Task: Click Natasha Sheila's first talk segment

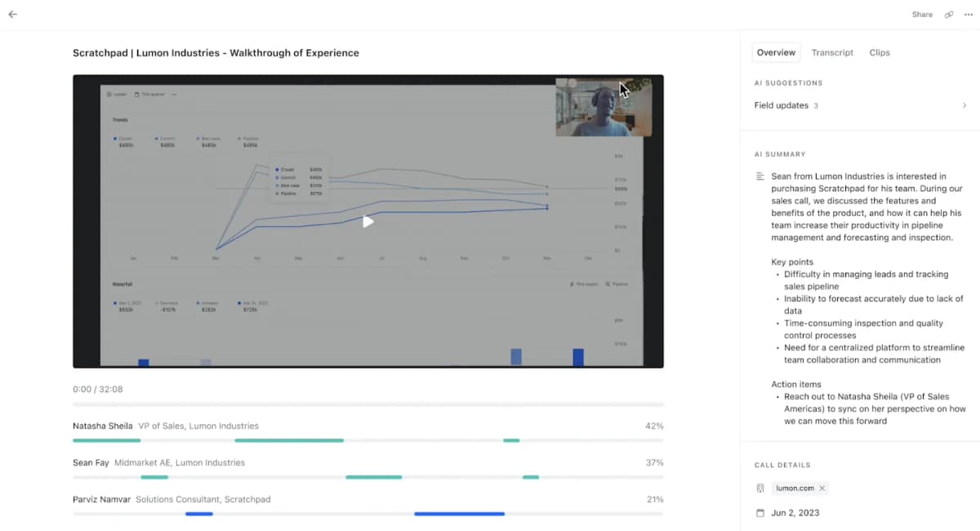Action: [x=106, y=440]
